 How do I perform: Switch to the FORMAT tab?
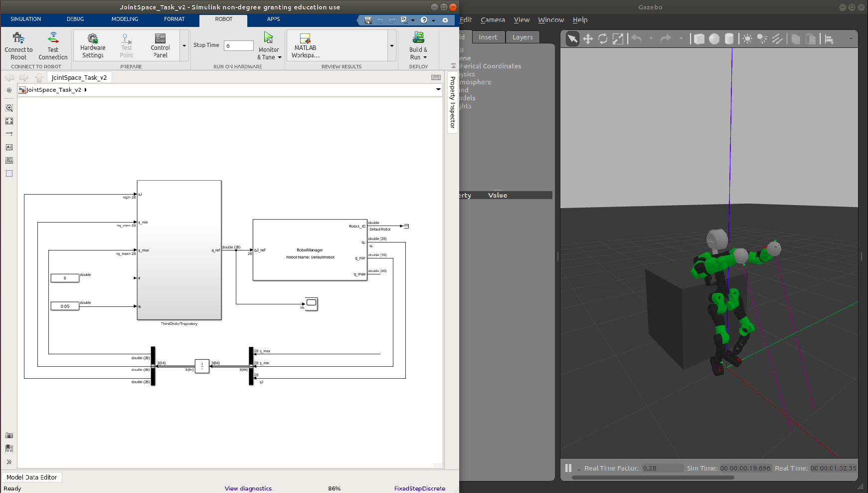(x=174, y=19)
